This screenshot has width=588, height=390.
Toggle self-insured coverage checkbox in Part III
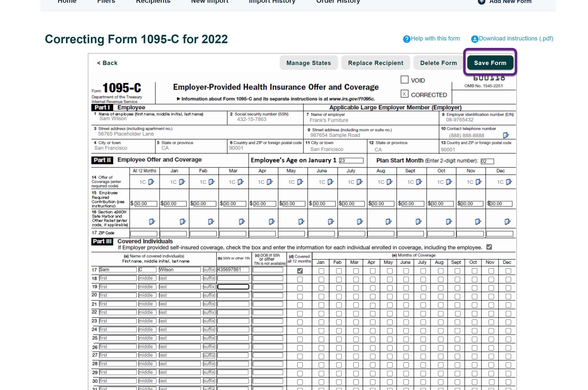tap(489, 247)
